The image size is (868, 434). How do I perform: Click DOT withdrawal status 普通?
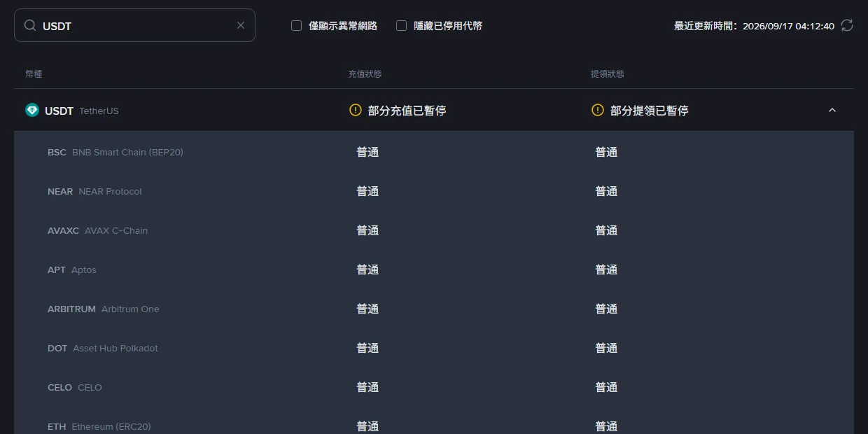coord(606,348)
